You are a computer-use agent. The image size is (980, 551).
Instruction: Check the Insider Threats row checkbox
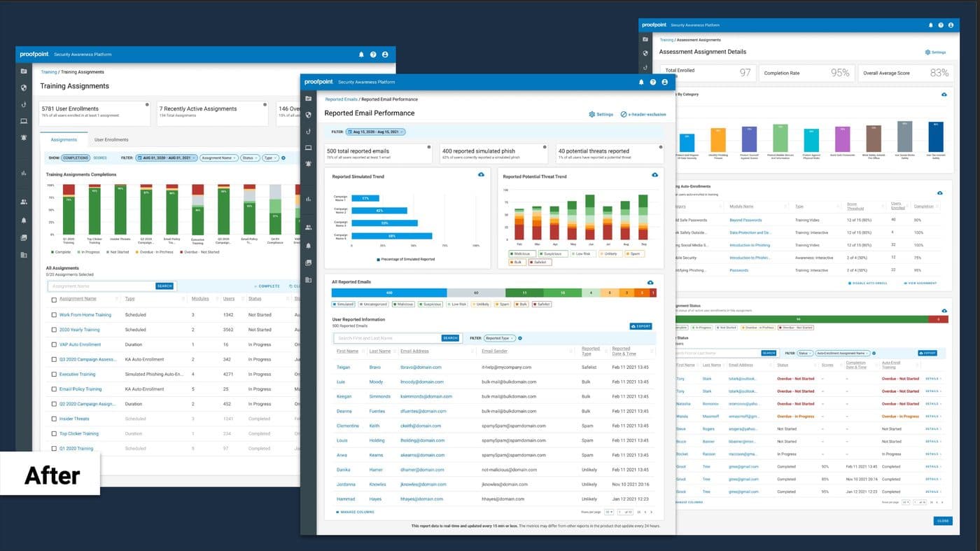click(x=54, y=419)
